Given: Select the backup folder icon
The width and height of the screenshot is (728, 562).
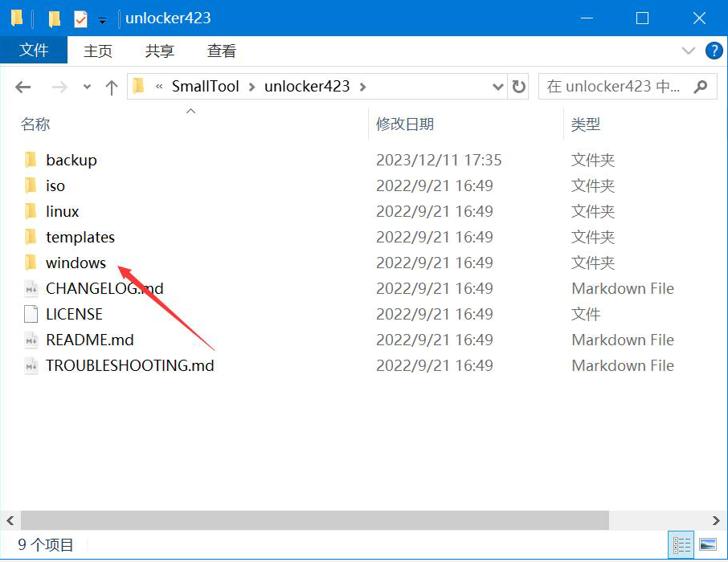Looking at the screenshot, I should click(31, 160).
